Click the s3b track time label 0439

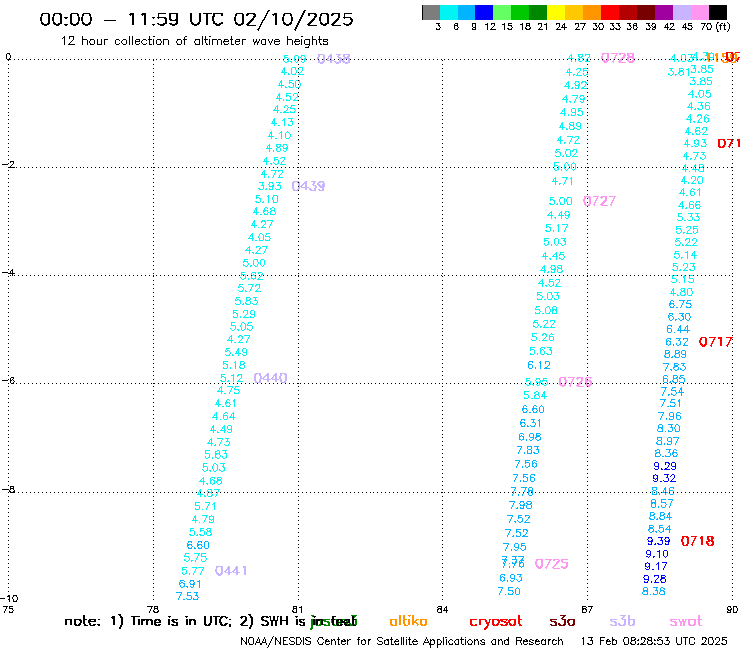pos(308,186)
